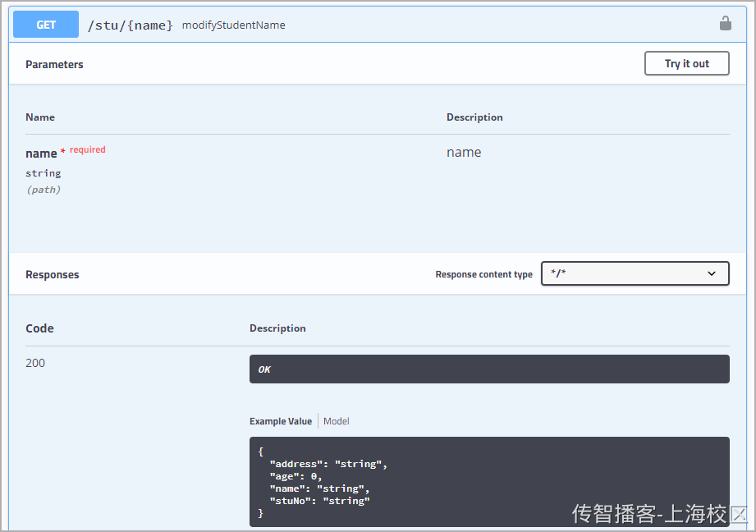756x532 pixels.
Task: Switch to the Model tab
Action: [x=336, y=421]
